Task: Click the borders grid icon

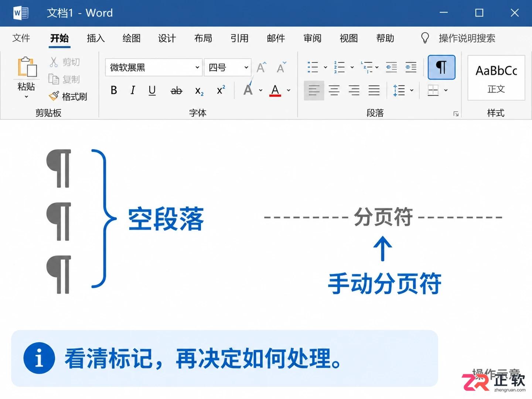Action: click(433, 90)
